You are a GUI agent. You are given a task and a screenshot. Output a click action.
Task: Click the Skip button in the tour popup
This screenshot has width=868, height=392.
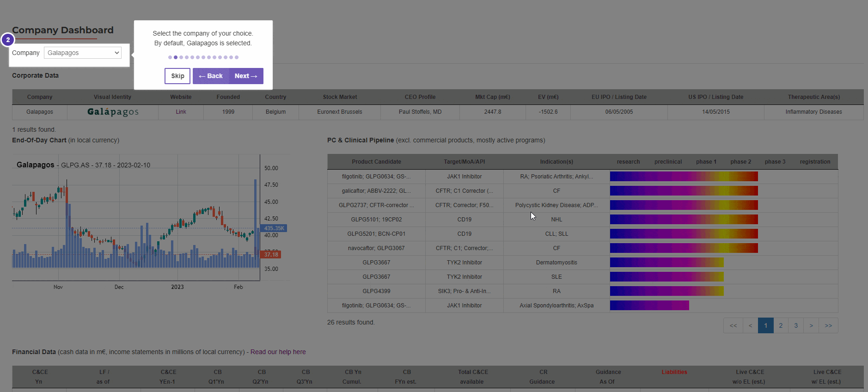[x=177, y=76]
